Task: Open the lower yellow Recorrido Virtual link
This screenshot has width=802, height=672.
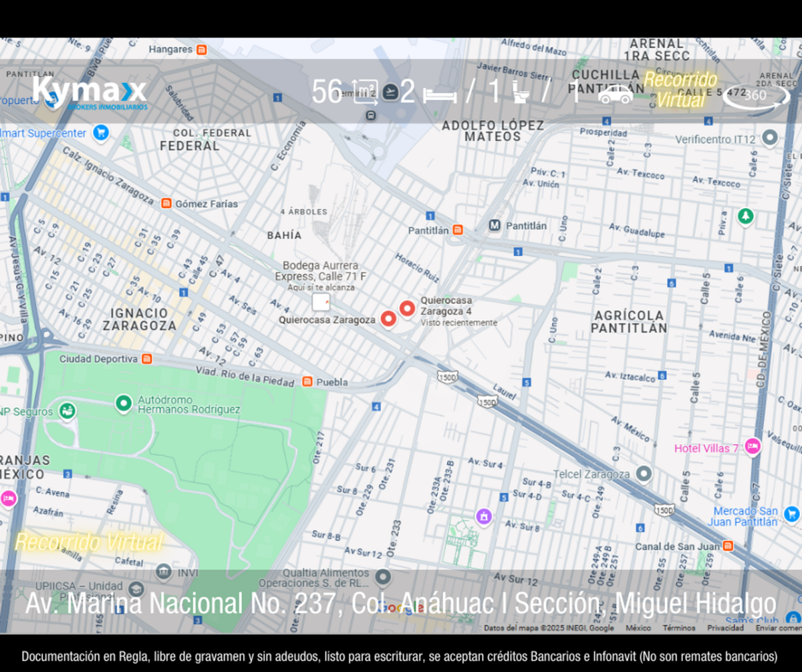Action: click(88, 542)
